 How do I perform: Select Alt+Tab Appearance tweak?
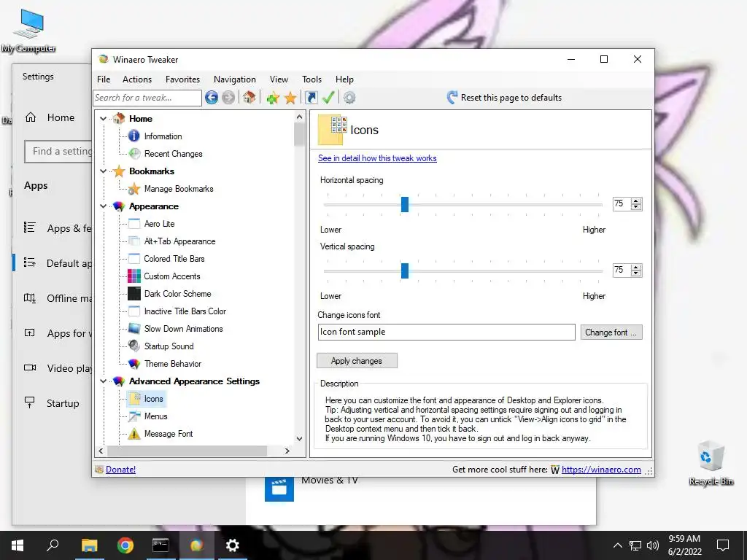(179, 241)
